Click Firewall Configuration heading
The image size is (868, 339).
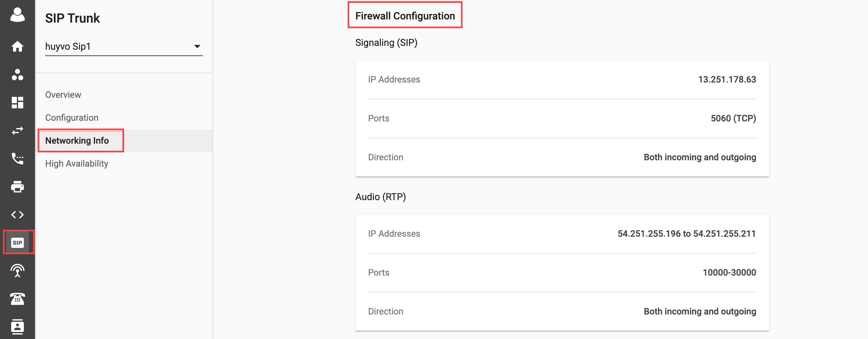point(405,16)
